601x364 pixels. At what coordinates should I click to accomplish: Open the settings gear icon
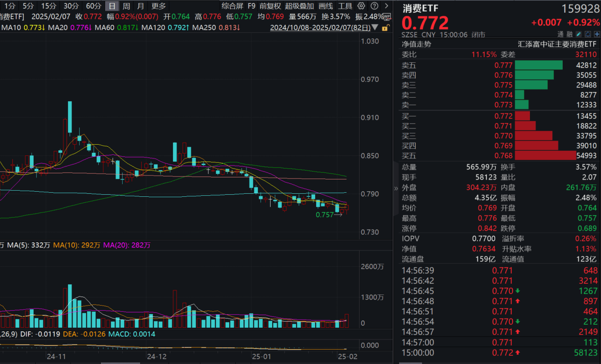tap(361, 6)
